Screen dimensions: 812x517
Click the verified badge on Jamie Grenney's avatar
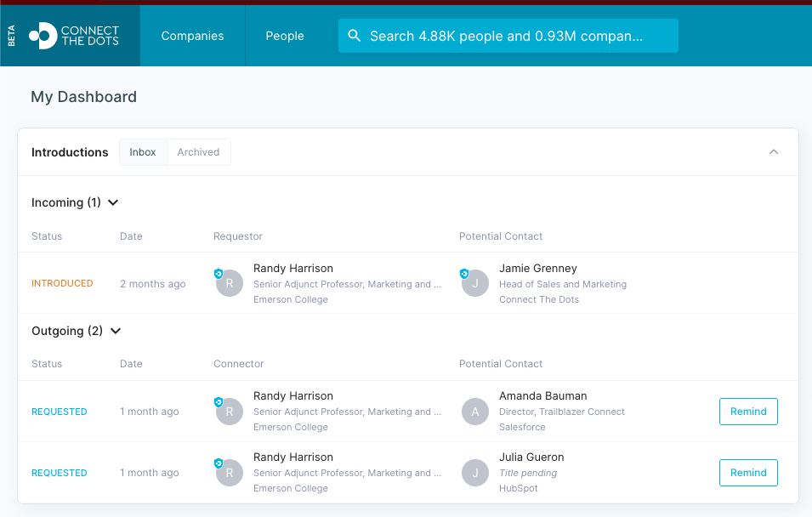pyautogui.click(x=464, y=274)
